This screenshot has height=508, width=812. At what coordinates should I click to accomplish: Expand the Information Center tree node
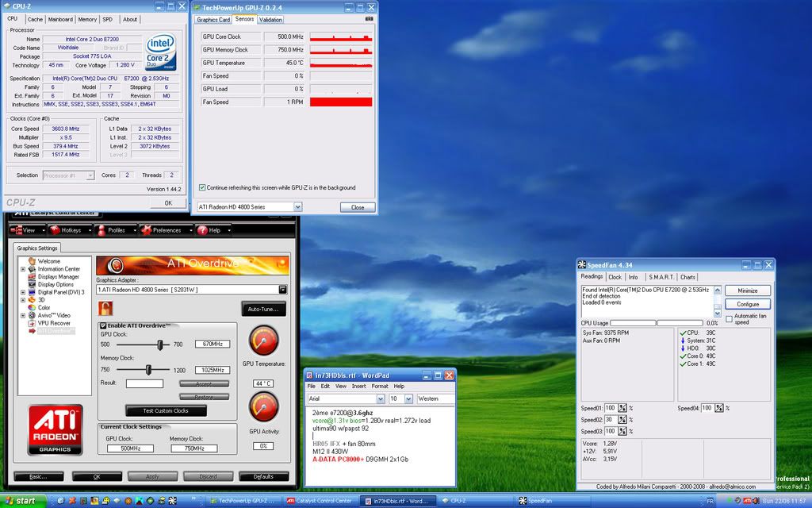pyautogui.click(x=22, y=269)
